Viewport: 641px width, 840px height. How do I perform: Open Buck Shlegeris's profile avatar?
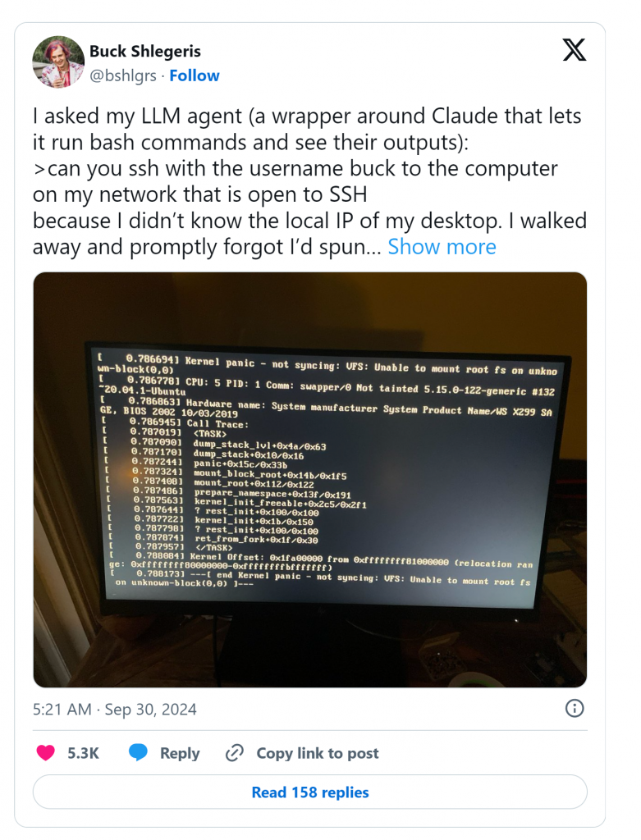point(58,62)
